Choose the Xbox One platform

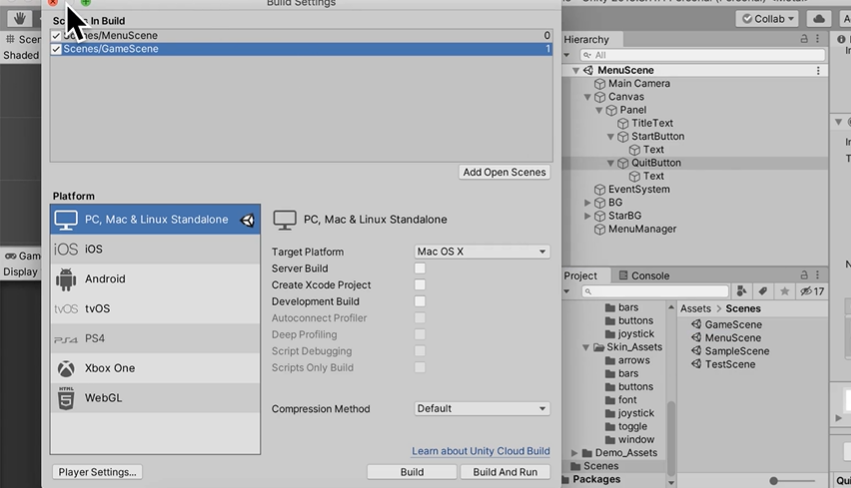155,368
